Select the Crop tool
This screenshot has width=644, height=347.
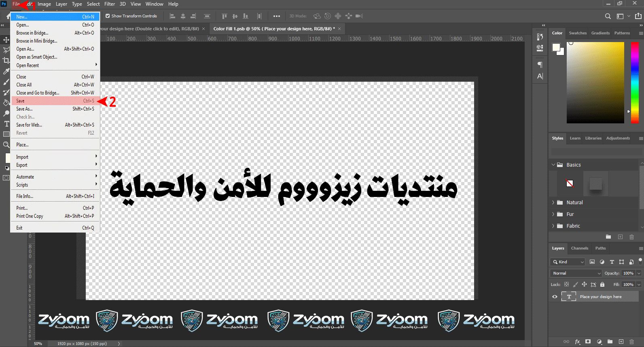(6, 61)
